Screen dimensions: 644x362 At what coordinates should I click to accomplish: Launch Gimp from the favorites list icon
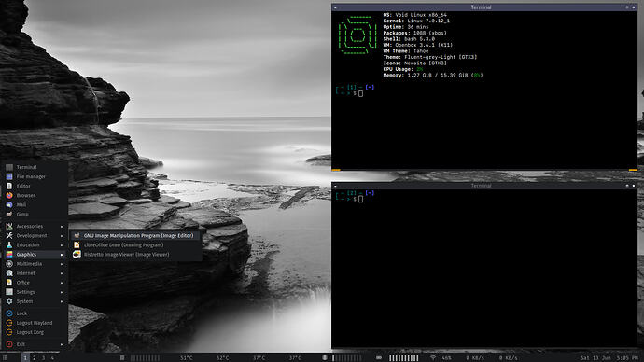click(x=9, y=215)
